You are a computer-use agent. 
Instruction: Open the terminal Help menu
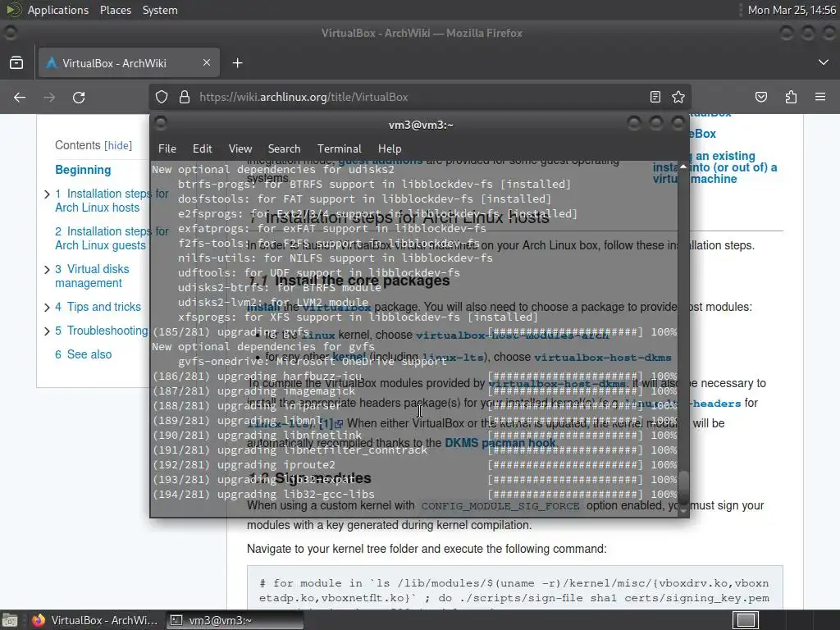coord(390,148)
